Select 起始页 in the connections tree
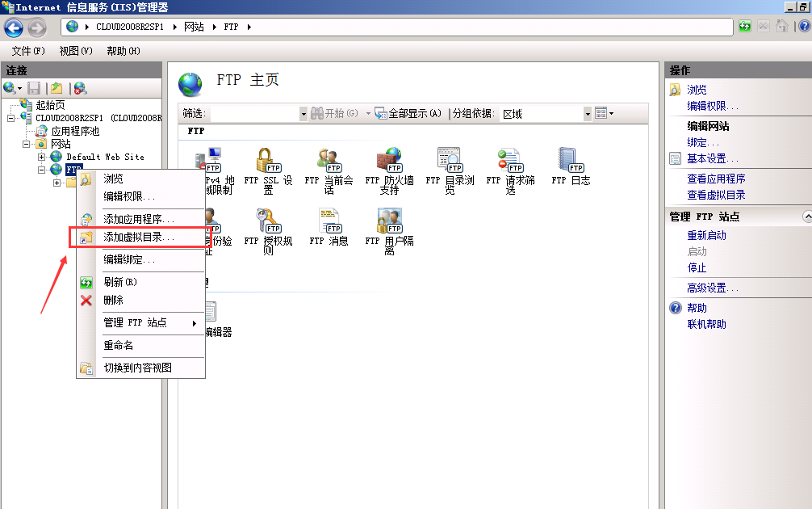The image size is (812, 509). pyautogui.click(x=50, y=105)
